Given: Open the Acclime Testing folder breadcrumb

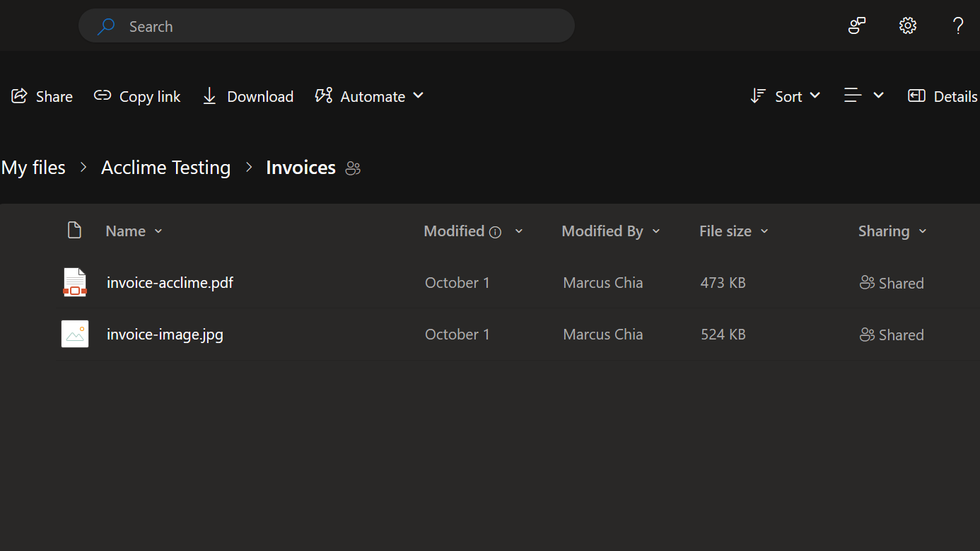Looking at the screenshot, I should point(165,168).
